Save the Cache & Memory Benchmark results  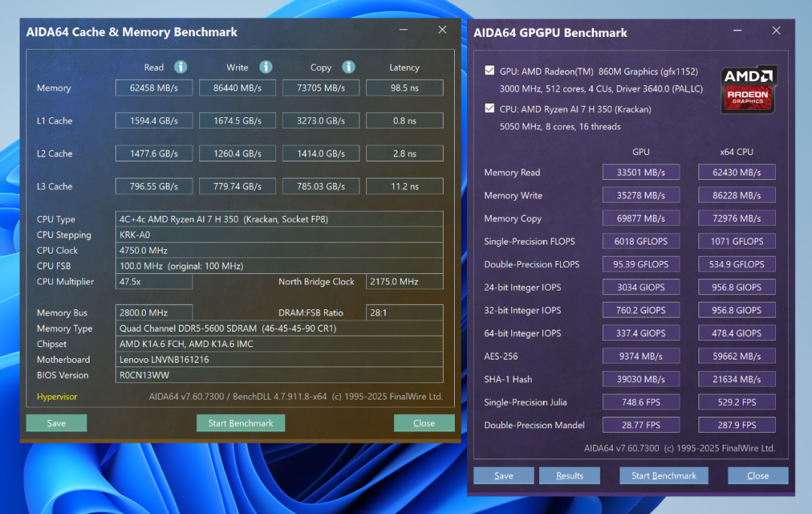(56, 423)
